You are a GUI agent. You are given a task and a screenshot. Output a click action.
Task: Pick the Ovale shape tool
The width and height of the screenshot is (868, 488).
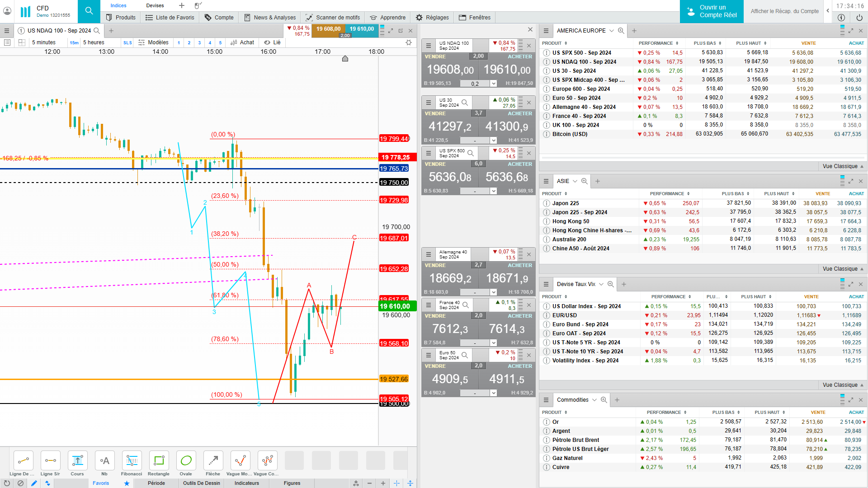tap(186, 461)
